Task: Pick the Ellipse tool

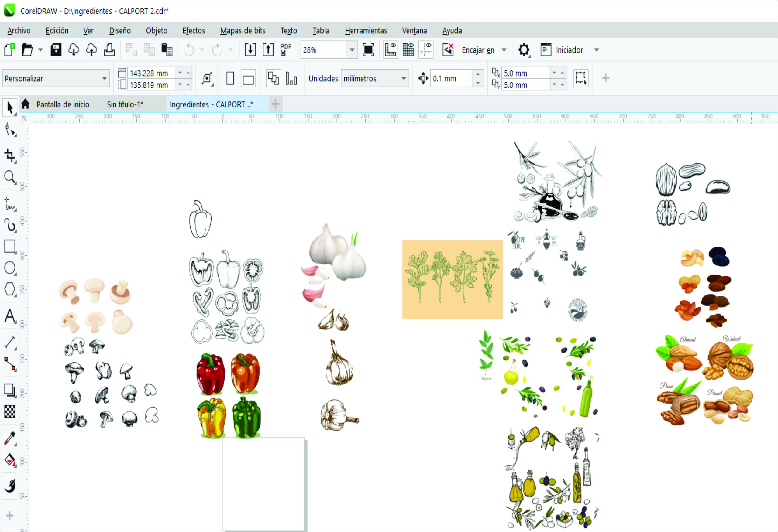Action: [10, 268]
